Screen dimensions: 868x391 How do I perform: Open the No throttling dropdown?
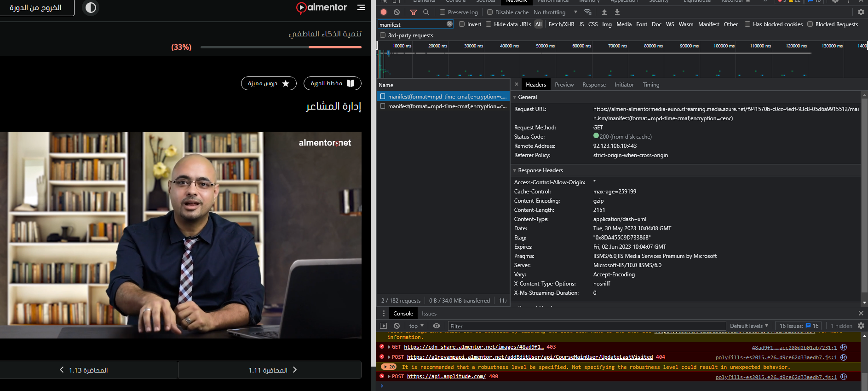555,12
